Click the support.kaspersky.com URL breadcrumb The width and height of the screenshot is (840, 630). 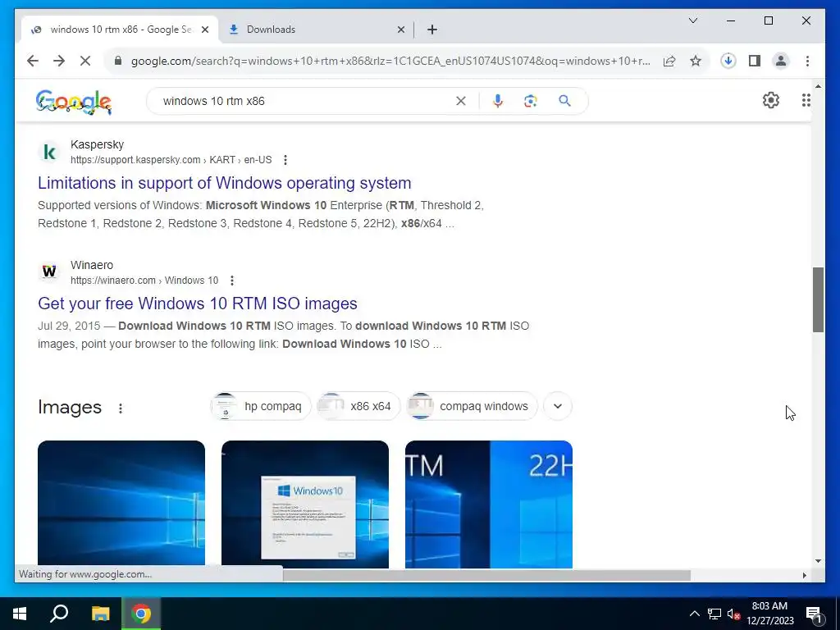[x=171, y=160]
